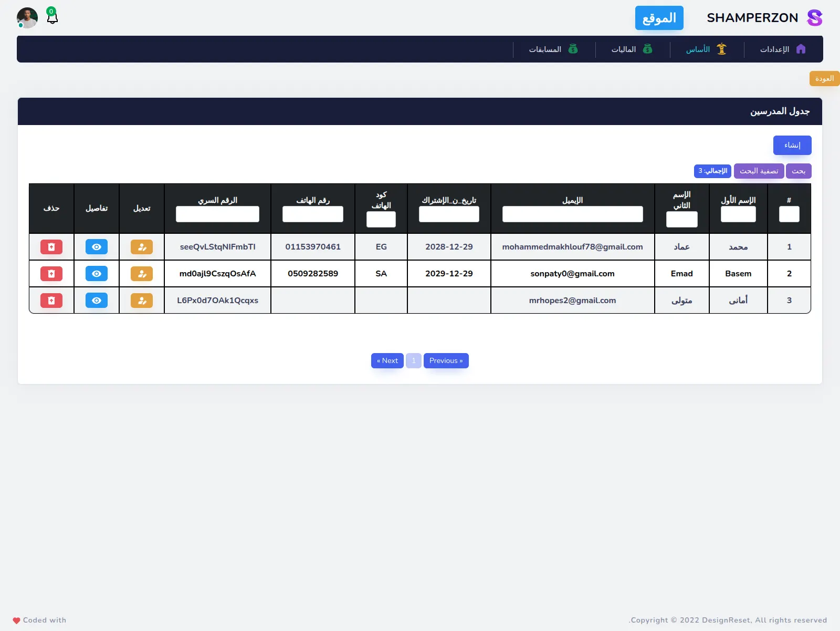Viewport: 840px width, 631px height.
Task: Edit teacher Basem Emad's record
Action: pyautogui.click(x=142, y=274)
